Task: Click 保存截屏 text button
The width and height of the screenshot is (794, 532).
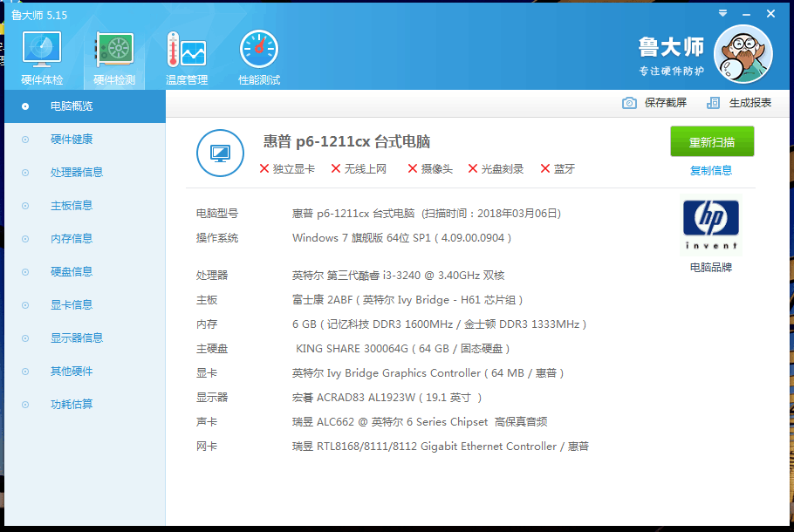Action: pos(666,103)
